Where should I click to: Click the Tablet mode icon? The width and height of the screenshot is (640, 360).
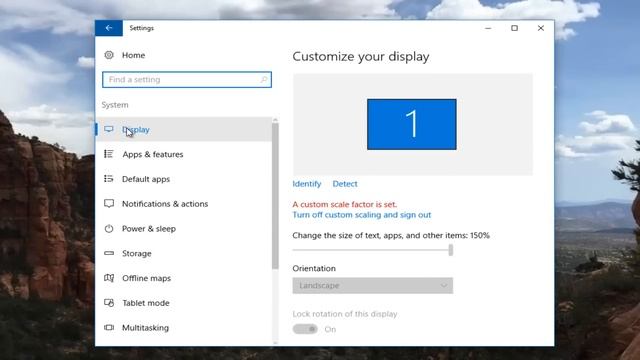tap(109, 303)
